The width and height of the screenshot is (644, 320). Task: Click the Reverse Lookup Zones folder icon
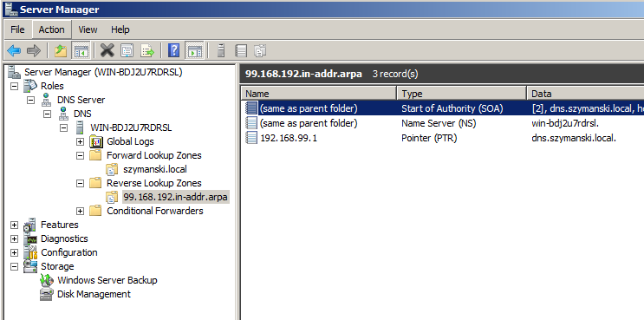[x=95, y=183]
